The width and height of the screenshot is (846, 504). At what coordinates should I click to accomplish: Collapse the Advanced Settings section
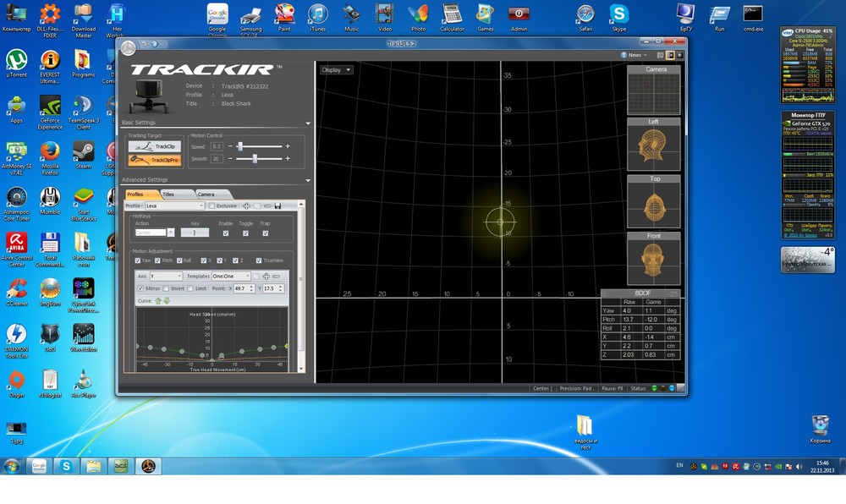pos(308,180)
